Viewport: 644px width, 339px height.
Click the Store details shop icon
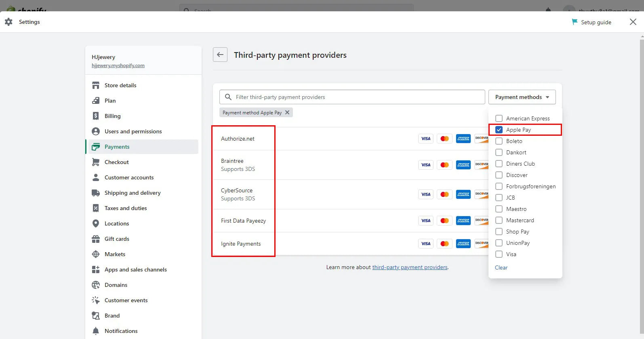coord(96,85)
